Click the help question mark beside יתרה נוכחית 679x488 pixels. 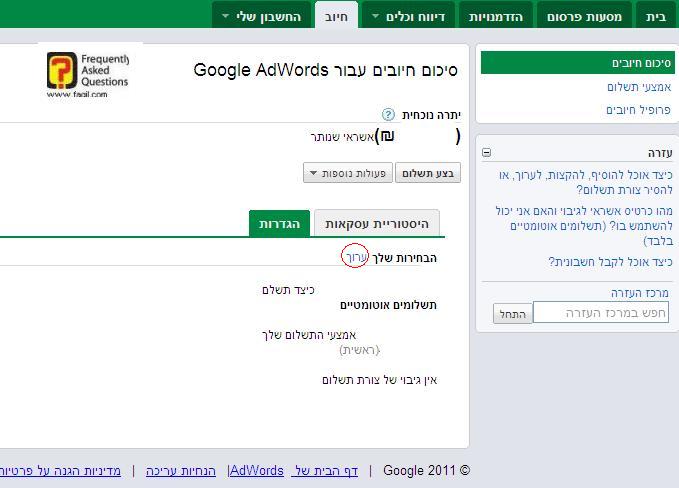click(389, 115)
